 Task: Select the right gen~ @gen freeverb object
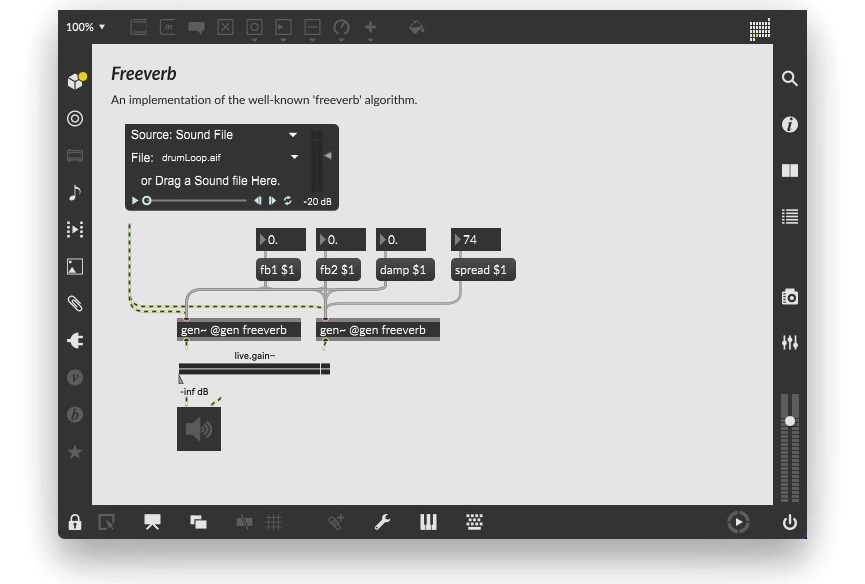tap(378, 330)
